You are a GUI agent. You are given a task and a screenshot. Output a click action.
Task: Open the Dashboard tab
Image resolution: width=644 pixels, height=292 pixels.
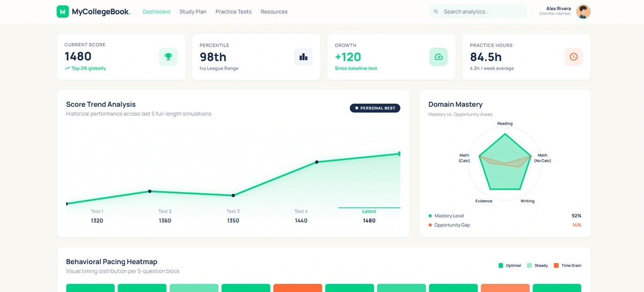tap(156, 12)
